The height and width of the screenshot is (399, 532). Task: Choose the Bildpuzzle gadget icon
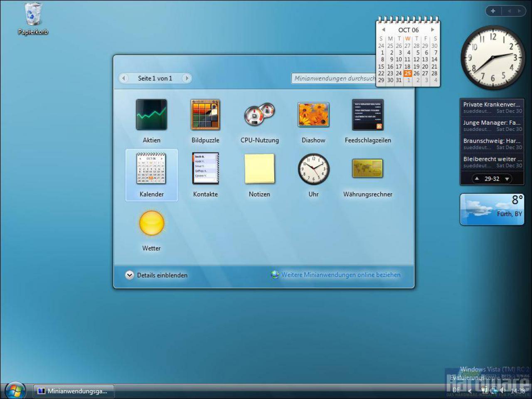[x=205, y=115]
